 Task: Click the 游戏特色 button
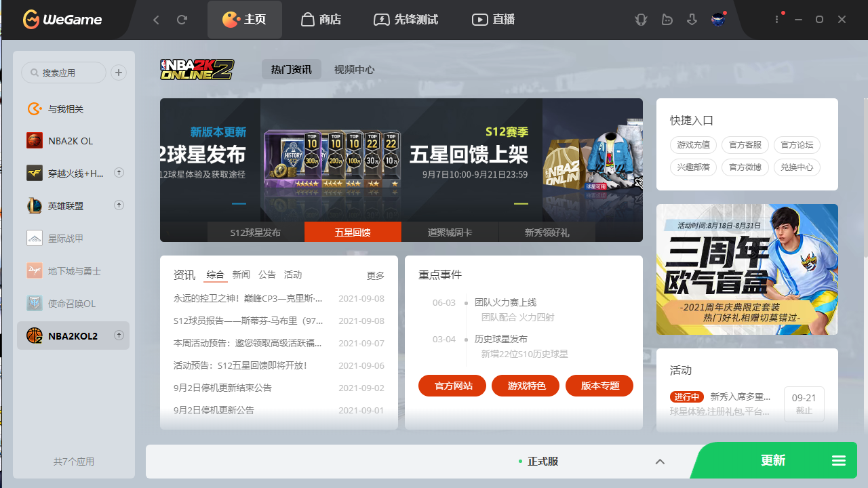(x=527, y=386)
